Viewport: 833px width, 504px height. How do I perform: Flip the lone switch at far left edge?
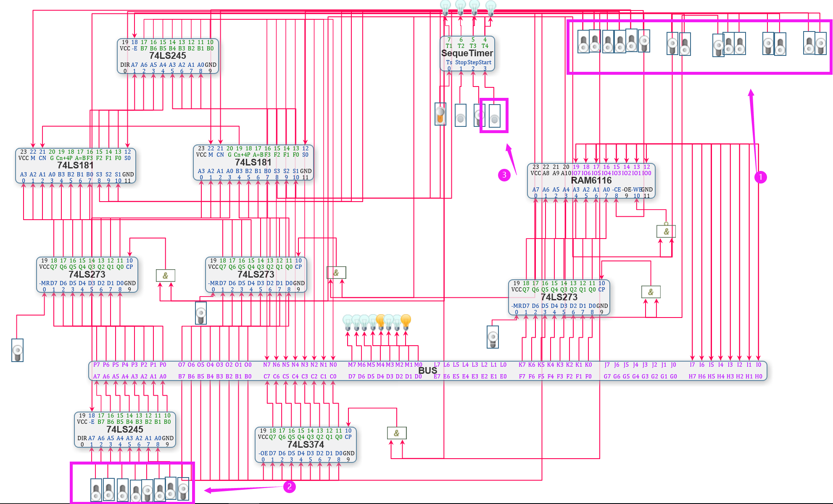click(x=17, y=350)
